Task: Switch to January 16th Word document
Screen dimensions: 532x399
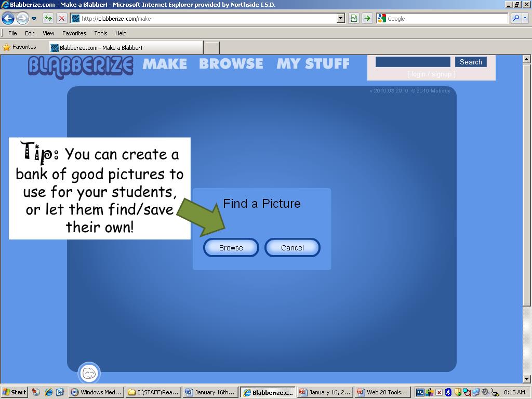Action: pos(210,392)
